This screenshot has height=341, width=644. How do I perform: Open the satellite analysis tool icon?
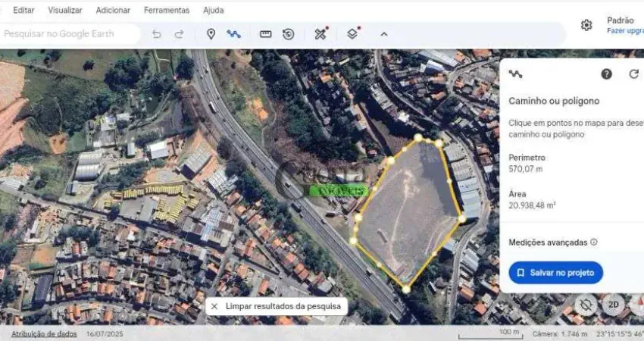(320, 33)
